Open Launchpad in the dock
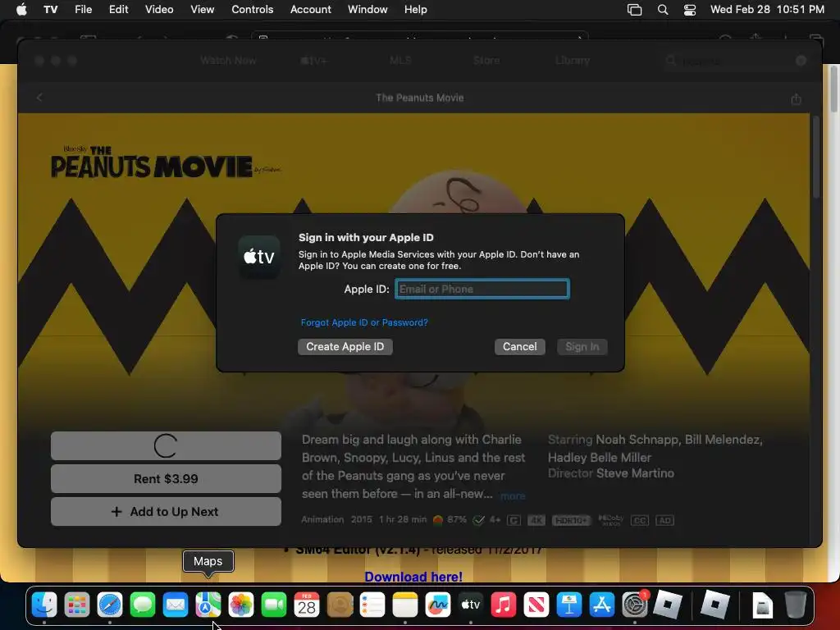The height and width of the screenshot is (630, 840). (77, 605)
